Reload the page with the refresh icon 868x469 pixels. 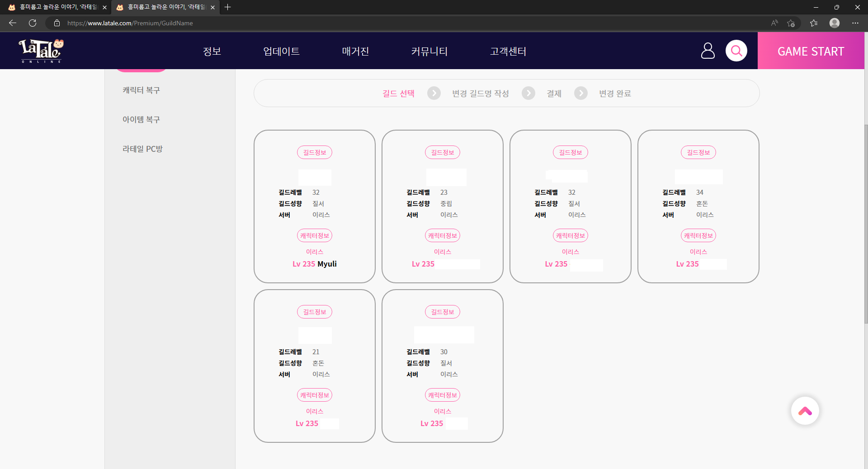33,23
